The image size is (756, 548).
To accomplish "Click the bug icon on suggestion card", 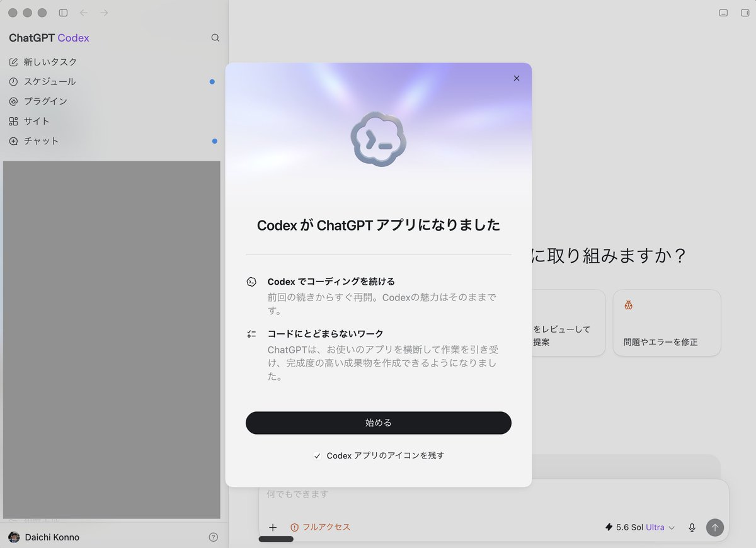I will tap(628, 305).
